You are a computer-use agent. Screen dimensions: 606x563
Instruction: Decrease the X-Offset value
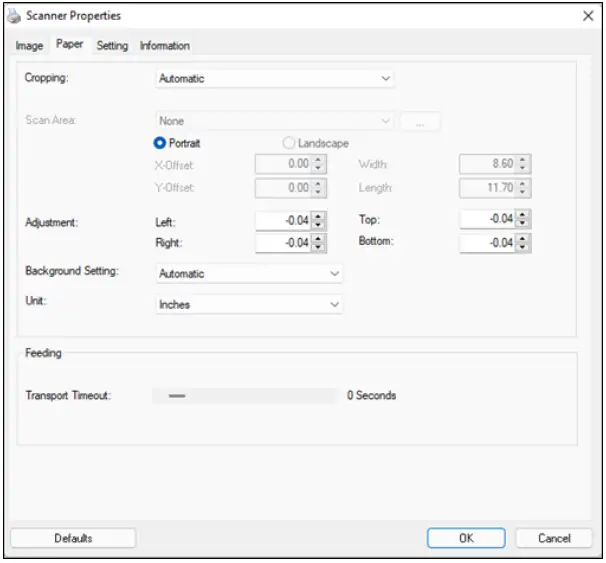pyautogui.click(x=318, y=168)
